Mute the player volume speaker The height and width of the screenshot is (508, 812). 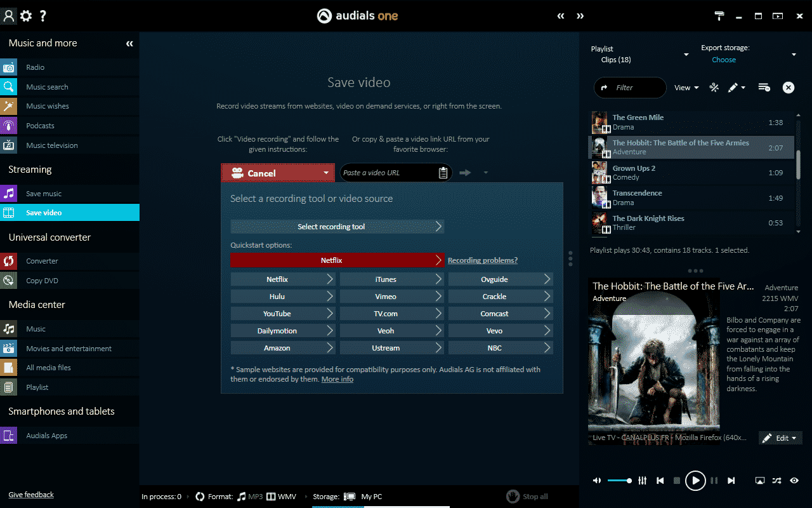click(x=597, y=481)
